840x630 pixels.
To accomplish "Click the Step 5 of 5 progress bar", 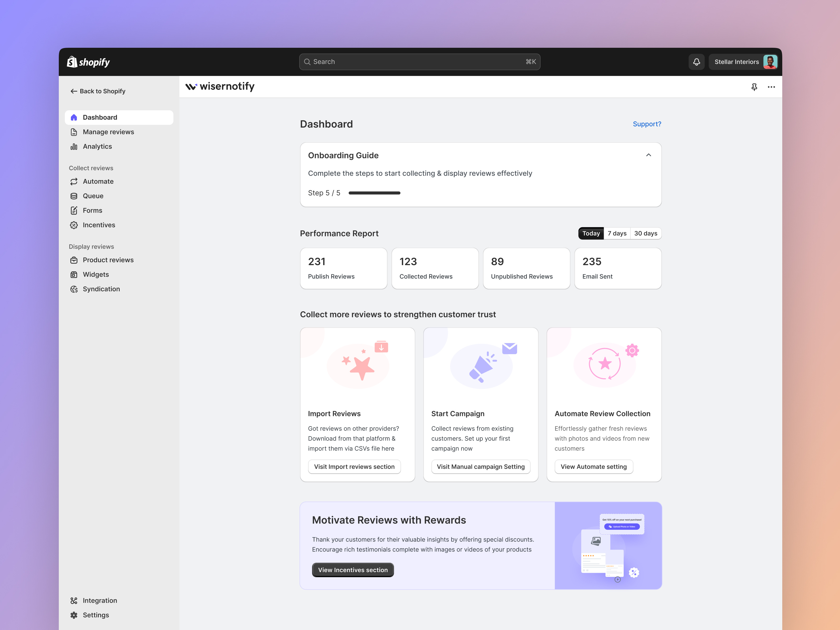I will [x=374, y=193].
